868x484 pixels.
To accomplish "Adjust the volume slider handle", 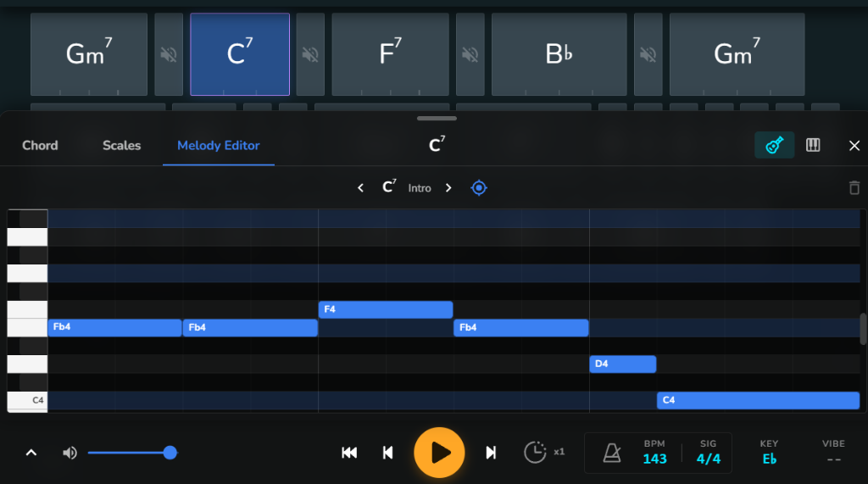I will pyautogui.click(x=170, y=453).
